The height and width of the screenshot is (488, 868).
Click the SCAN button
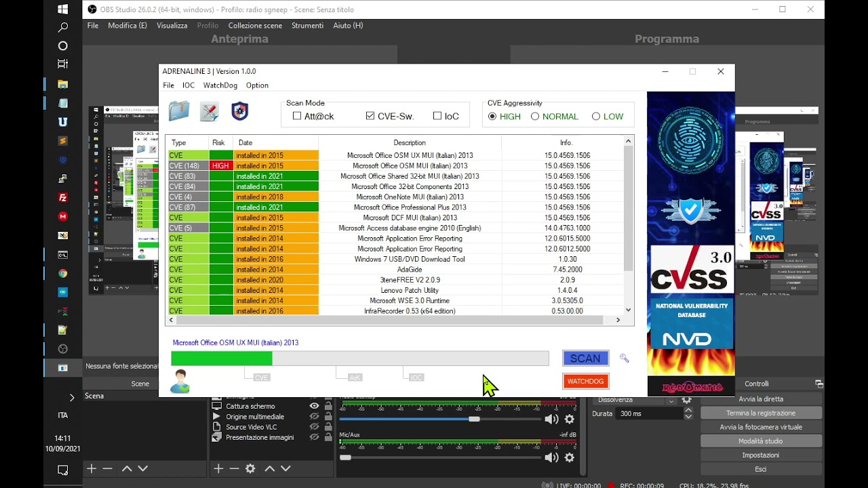tap(585, 359)
